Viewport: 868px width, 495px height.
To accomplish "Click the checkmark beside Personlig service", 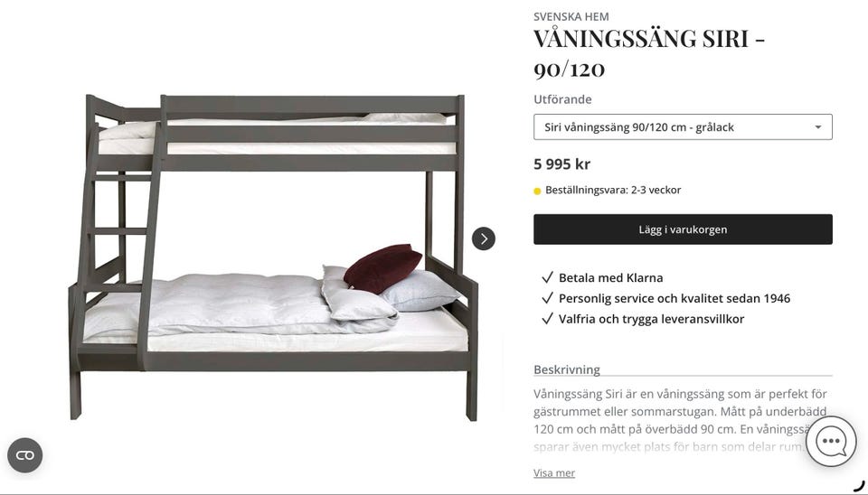I will 547,299.
